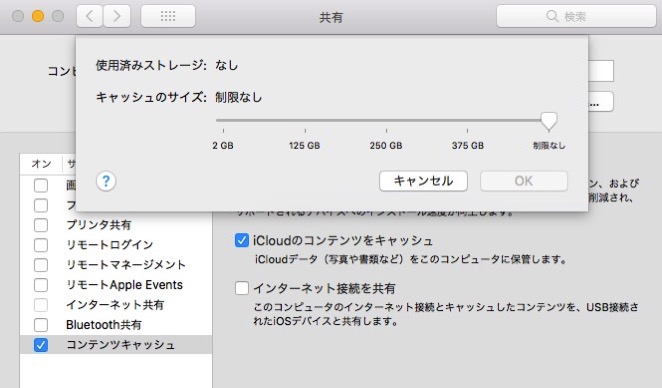The width and height of the screenshot is (662, 388).
Task: Focus the 検索 search field
Action: click(576, 16)
